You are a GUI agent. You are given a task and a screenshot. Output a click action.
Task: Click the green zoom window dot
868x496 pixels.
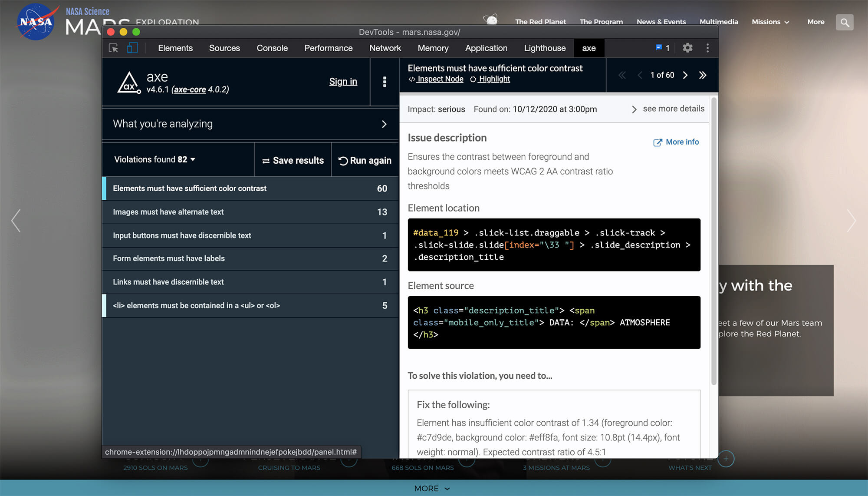tap(136, 32)
